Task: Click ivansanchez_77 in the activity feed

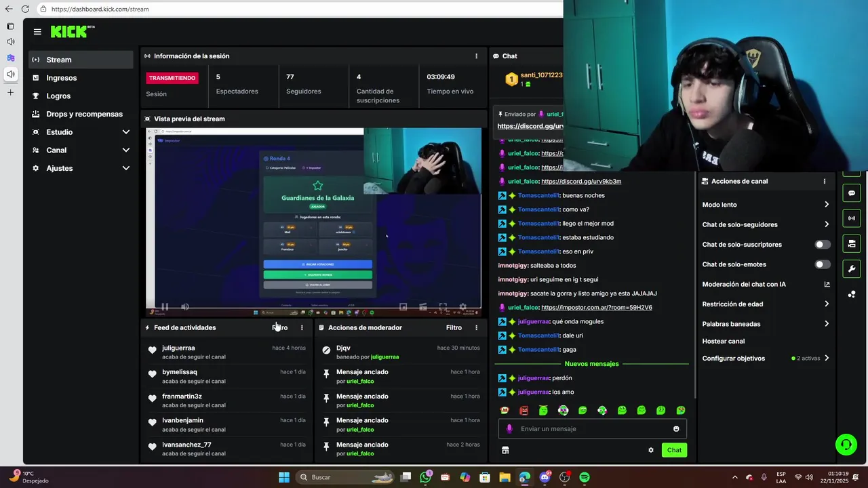Action: click(186, 445)
